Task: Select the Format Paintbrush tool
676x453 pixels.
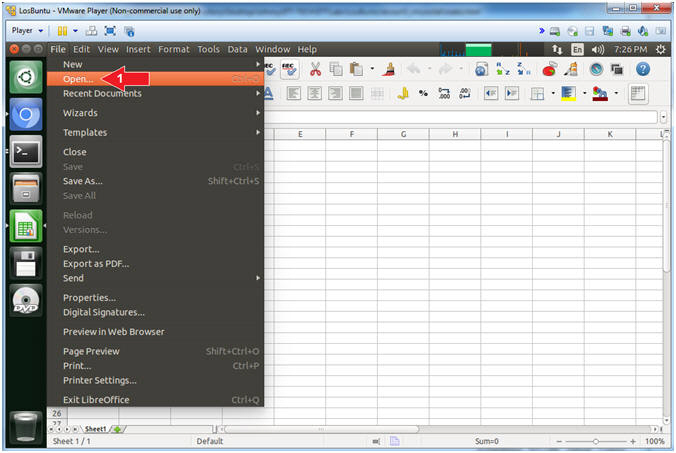Action: tap(389, 69)
